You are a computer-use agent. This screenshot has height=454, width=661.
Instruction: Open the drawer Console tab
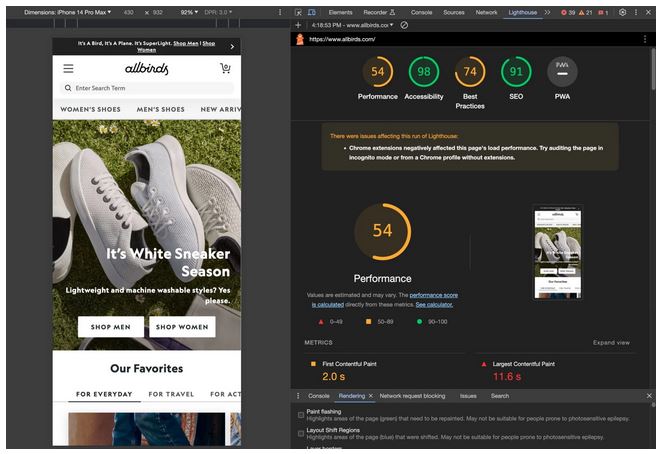tap(319, 396)
